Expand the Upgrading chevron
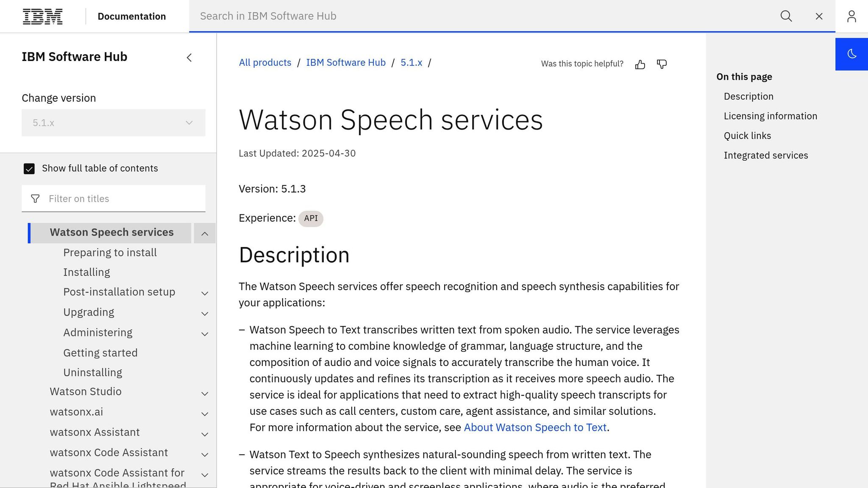The image size is (868, 488). 205,313
